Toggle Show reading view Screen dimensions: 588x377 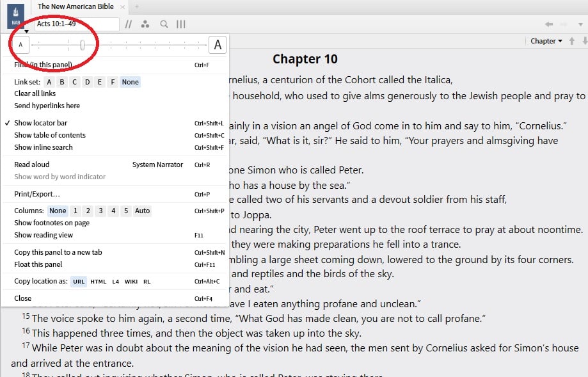44,235
